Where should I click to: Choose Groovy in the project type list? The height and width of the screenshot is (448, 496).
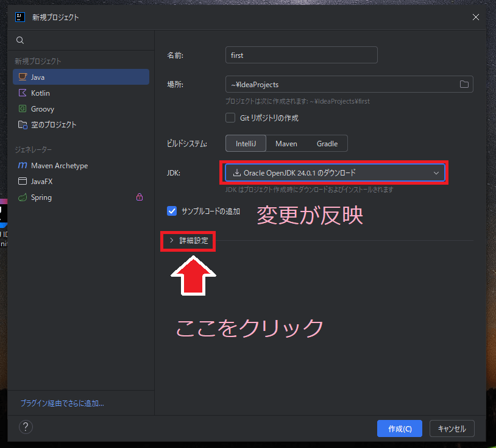tap(81, 108)
